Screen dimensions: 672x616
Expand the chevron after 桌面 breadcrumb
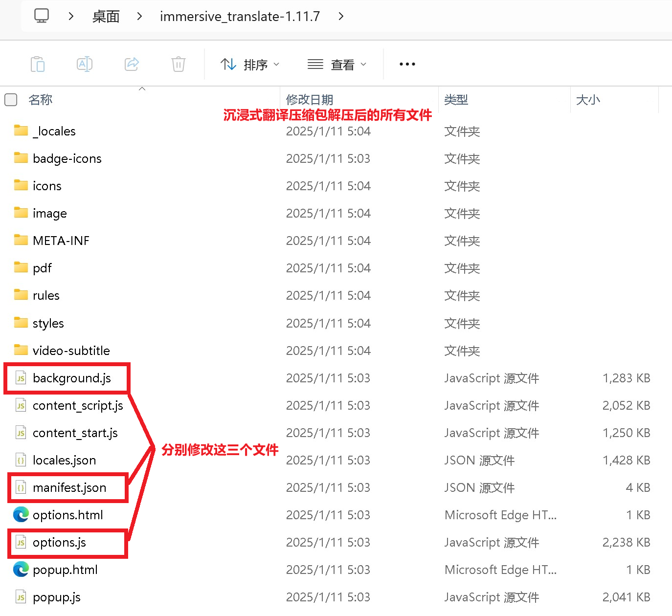pyautogui.click(x=140, y=16)
